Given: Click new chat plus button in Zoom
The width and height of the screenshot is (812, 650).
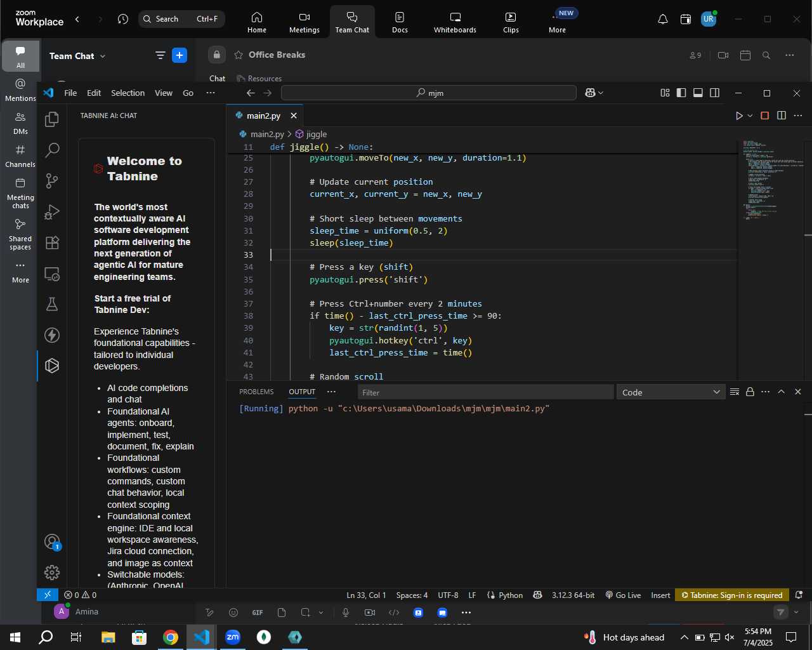Looking at the screenshot, I should 180,56.
